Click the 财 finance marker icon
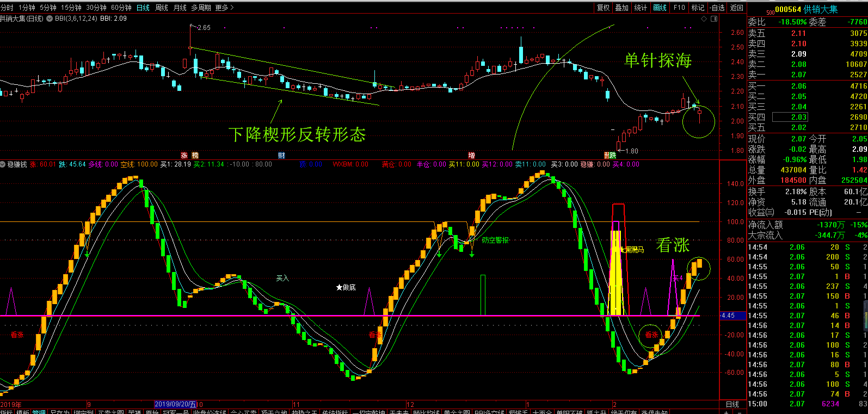 281,155
